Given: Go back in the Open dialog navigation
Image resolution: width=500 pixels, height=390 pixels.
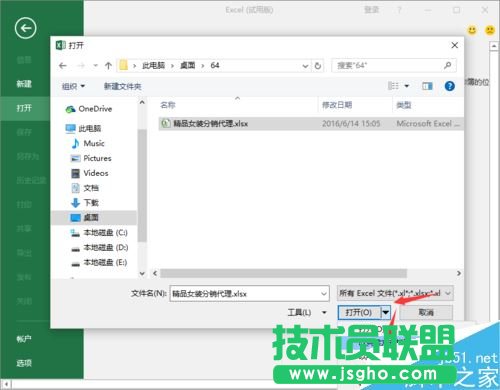Looking at the screenshot, I should (63, 66).
